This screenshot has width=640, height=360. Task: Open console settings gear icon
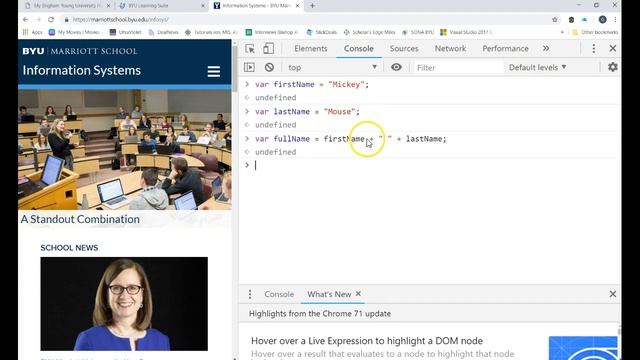(612, 67)
